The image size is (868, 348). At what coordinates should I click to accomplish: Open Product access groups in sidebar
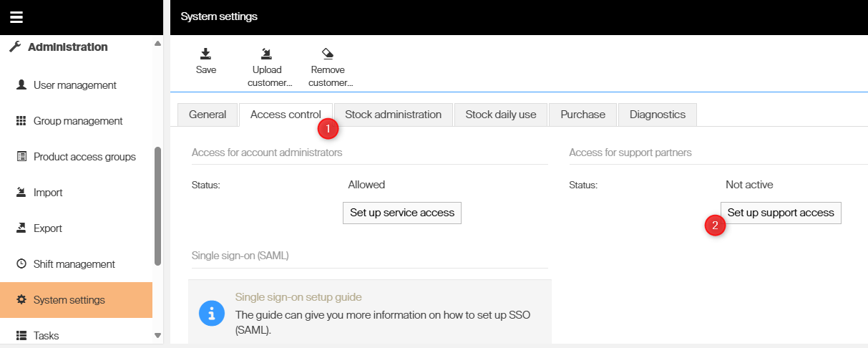(84, 157)
